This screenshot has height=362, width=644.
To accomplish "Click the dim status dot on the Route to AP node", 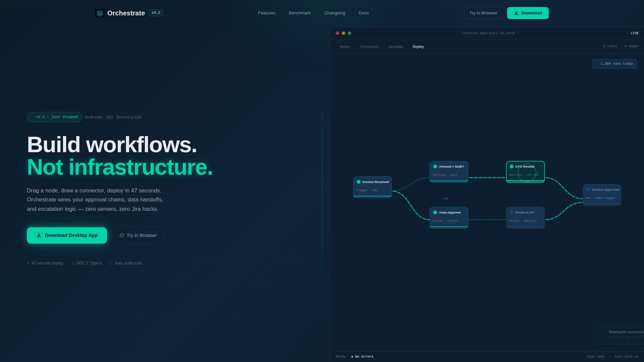I will [512, 213].
